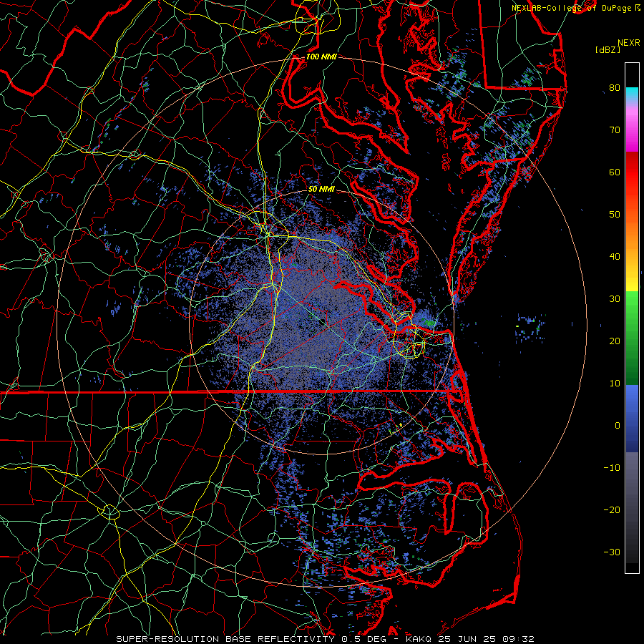This screenshot has width=644, height=644.
Task: Click the blue segment of the color bar
Action: [632, 418]
